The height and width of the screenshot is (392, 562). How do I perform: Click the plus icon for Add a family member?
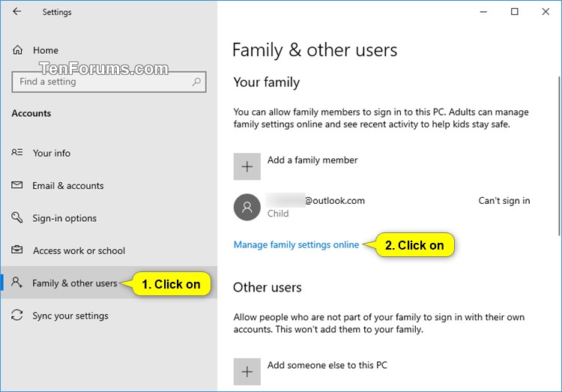tap(247, 166)
